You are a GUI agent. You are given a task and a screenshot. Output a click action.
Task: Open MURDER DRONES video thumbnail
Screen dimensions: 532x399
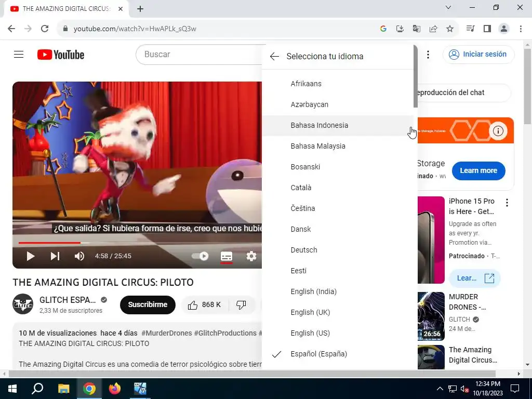[431, 316]
